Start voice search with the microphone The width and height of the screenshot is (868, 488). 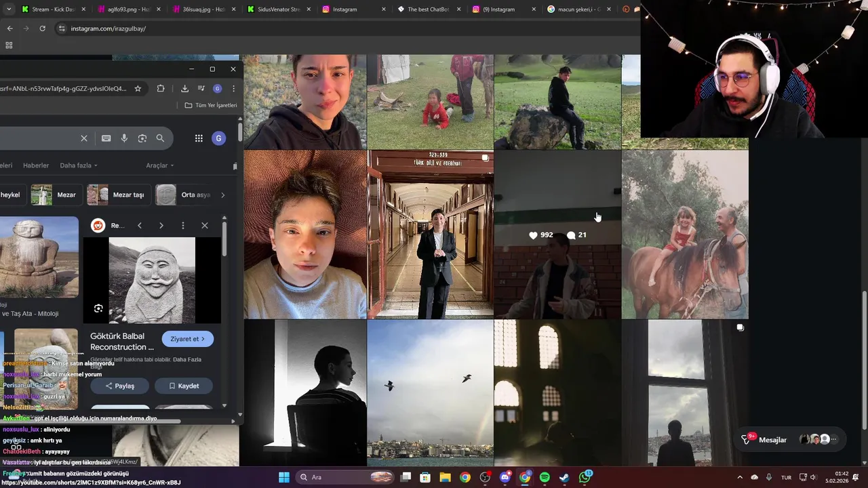point(124,138)
